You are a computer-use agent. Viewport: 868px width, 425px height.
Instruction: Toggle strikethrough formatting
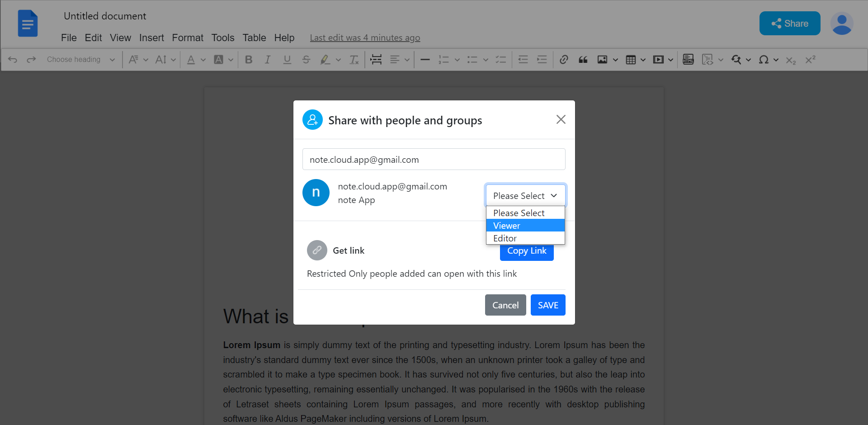307,59
